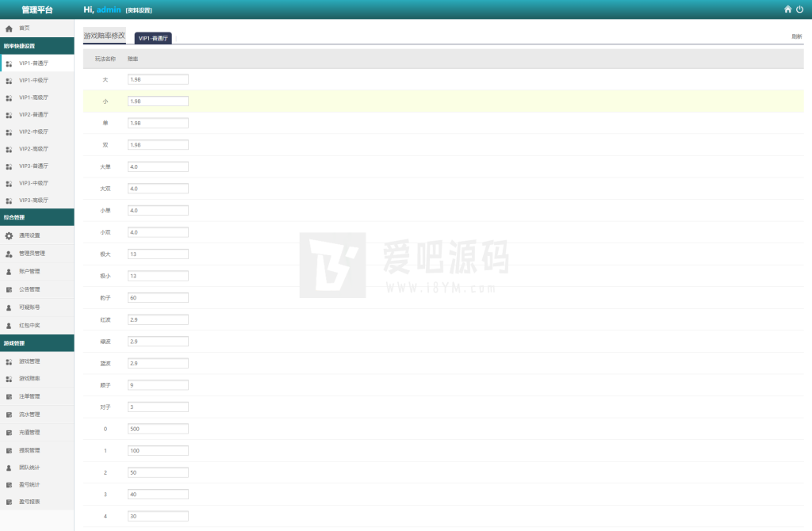This screenshot has width=812, height=531.
Task: Click the icon beside 游戏赔率 menu item
Action: tap(9, 379)
